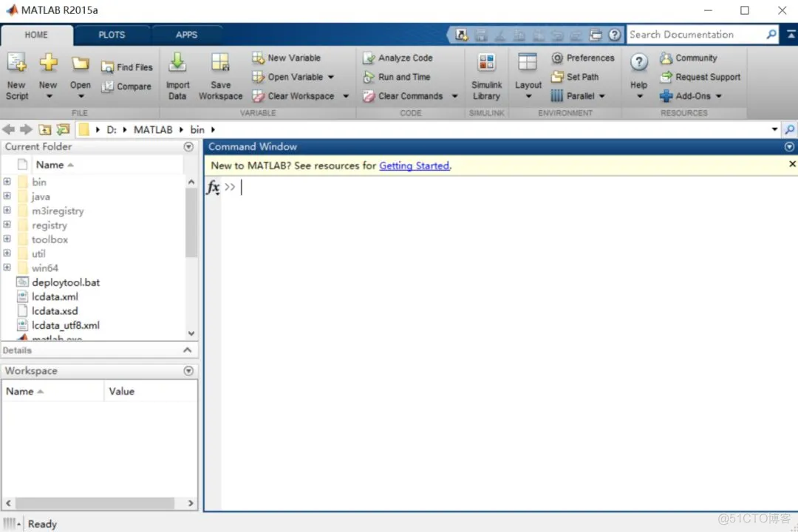Open the Getting Started link

coord(415,166)
